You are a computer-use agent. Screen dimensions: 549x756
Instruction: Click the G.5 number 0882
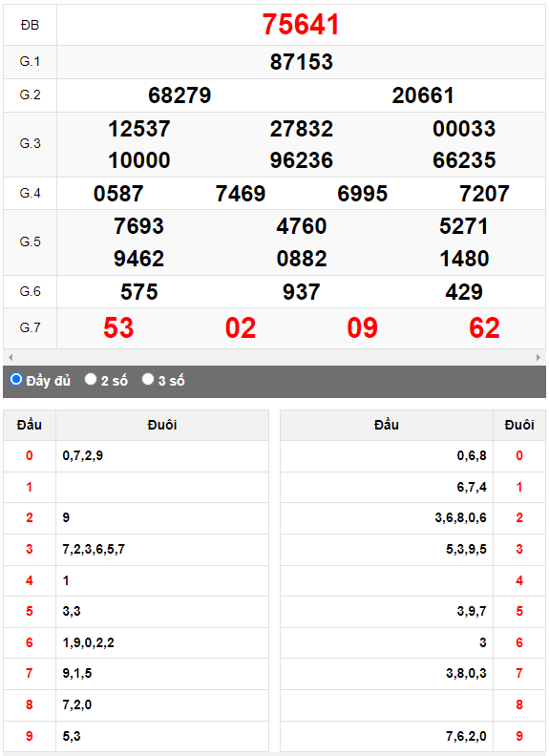(x=301, y=259)
